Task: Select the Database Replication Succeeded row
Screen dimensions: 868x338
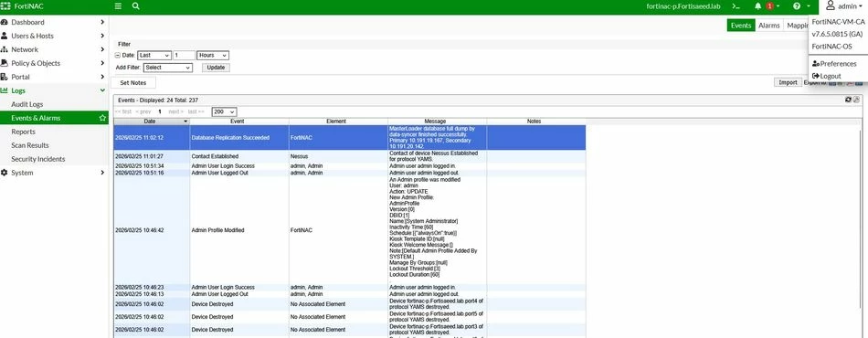Action: coord(350,137)
